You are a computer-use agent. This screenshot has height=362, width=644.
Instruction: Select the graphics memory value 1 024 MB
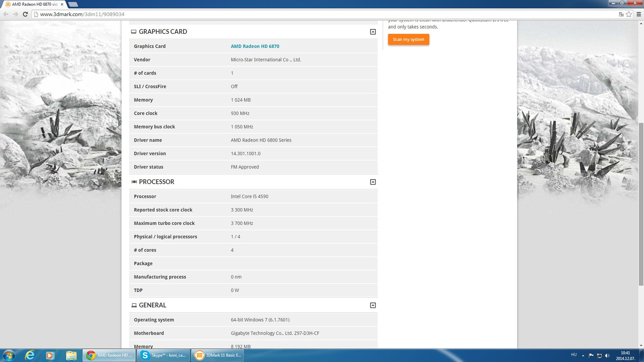[x=241, y=100]
